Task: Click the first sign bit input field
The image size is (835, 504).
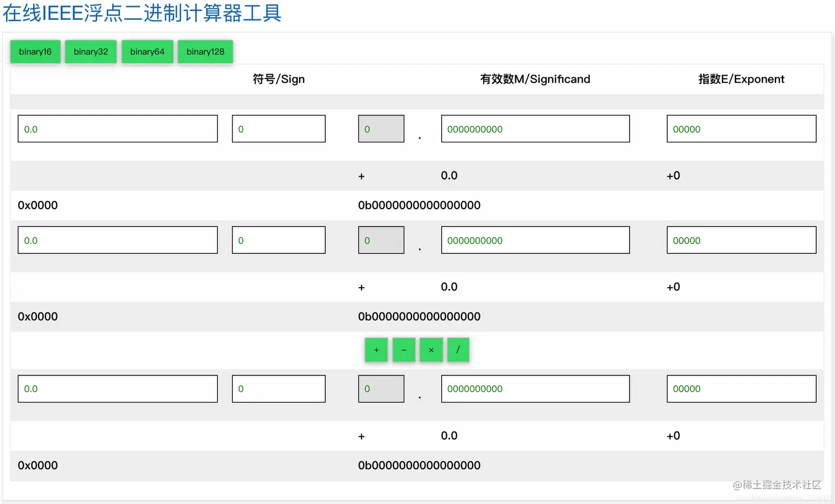Action: pos(278,129)
